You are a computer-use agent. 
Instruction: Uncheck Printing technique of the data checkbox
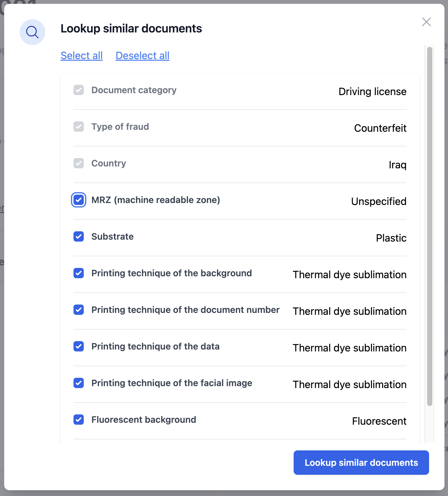(79, 347)
